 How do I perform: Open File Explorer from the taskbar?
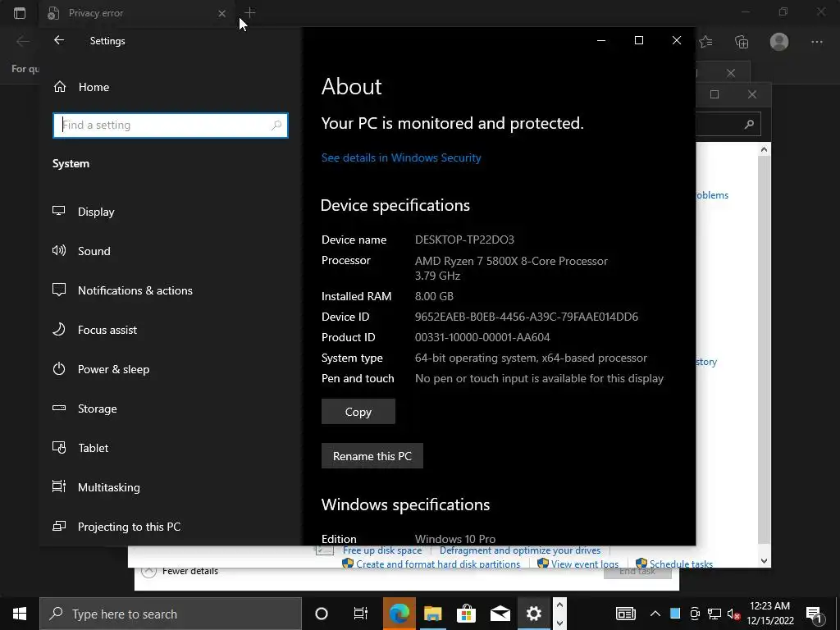[x=433, y=614]
